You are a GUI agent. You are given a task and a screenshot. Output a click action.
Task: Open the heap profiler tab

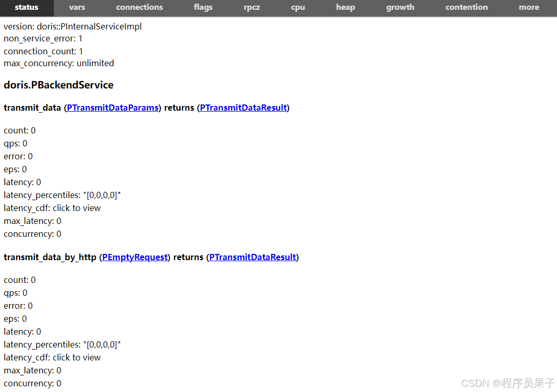coord(345,7)
